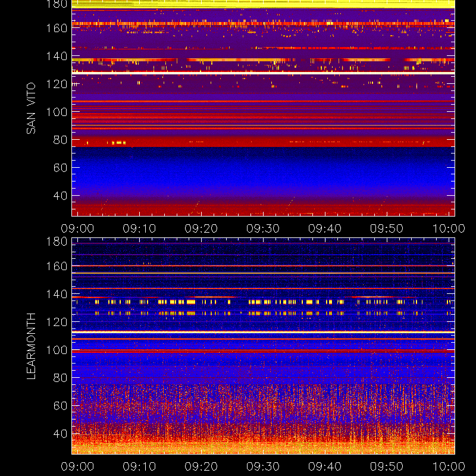Screen dimensions: 476x476
Task: Select the 180 tick label on Learmonth plot
Action: point(57,242)
